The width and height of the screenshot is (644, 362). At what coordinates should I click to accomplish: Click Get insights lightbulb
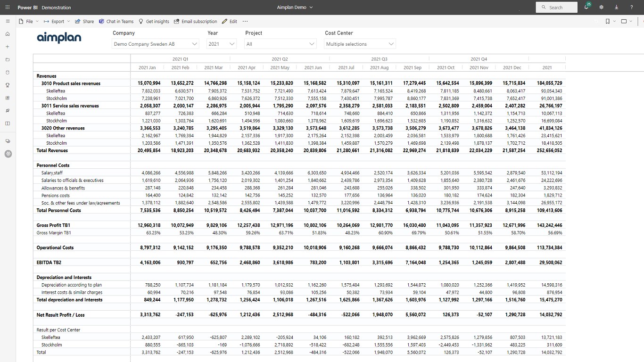(x=154, y=21)
